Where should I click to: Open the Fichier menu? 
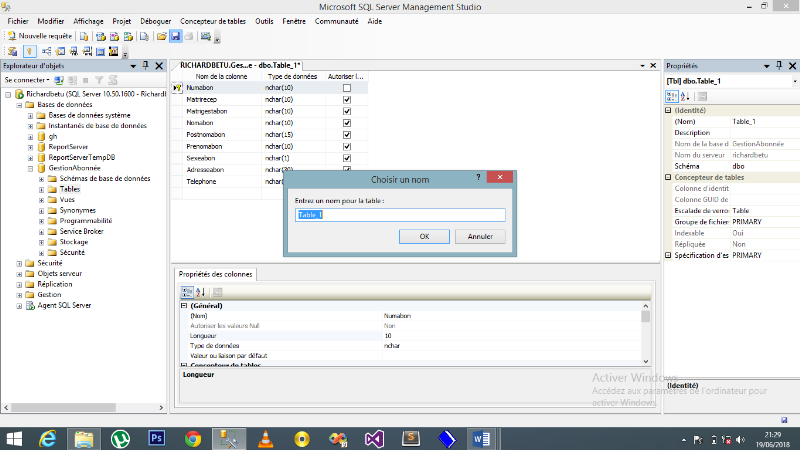click(18, 21)
